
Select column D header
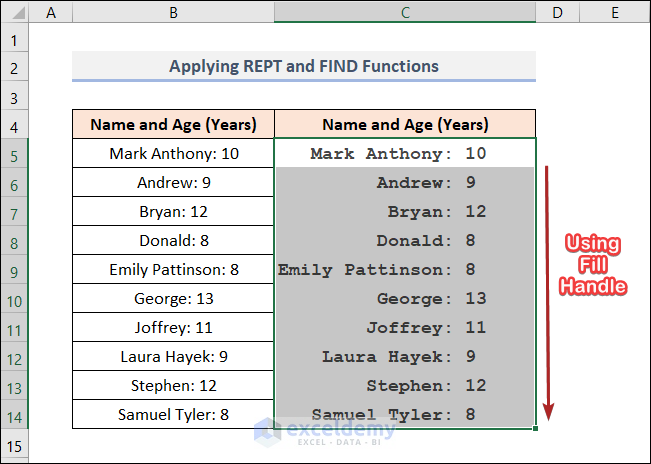tap(558, 13)
